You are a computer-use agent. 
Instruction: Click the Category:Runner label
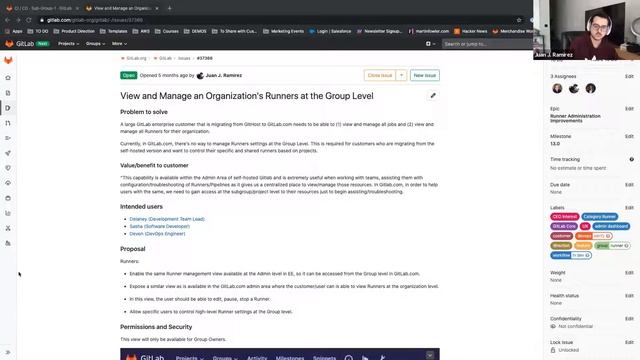tap(599, 217)
